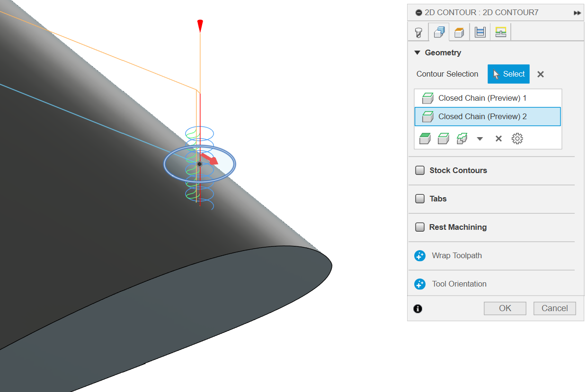Select Closed Chain (Preview) 1 in the list
587x392 pixels.
pos(482,98)
